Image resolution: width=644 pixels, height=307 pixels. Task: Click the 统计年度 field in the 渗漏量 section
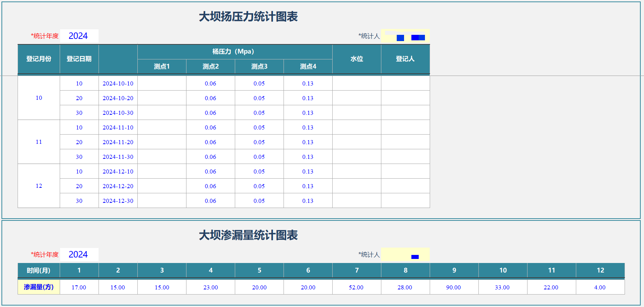(79, 255)
